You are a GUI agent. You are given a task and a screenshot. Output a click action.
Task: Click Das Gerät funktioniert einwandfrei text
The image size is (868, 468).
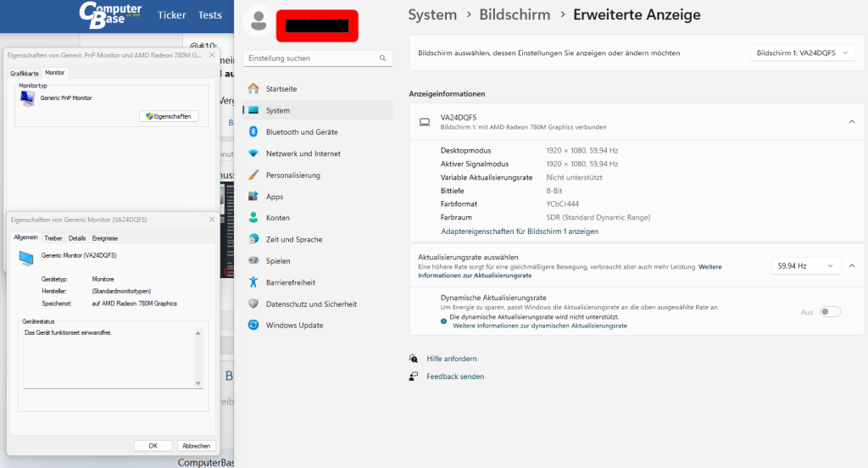click(x=68, y=333)
